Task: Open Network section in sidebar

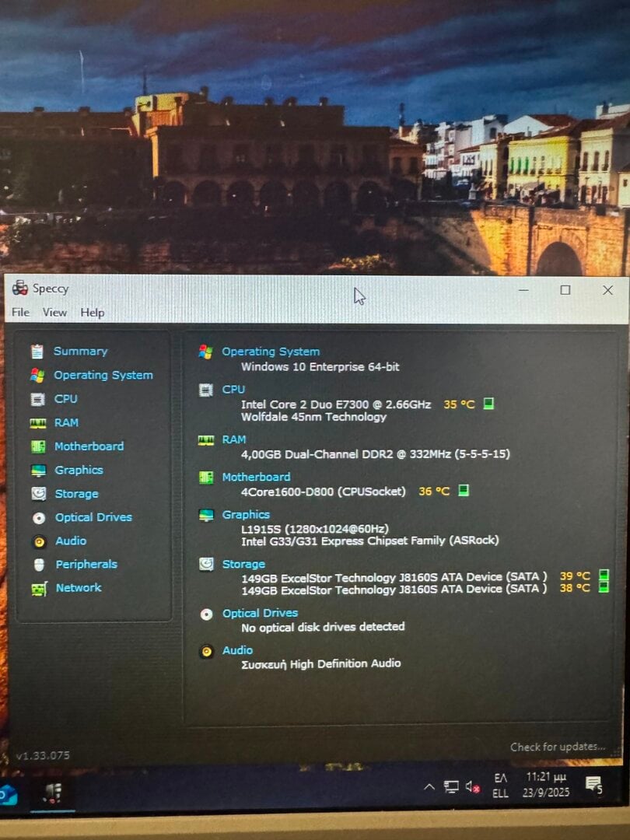Action: [x=79, y=588]
